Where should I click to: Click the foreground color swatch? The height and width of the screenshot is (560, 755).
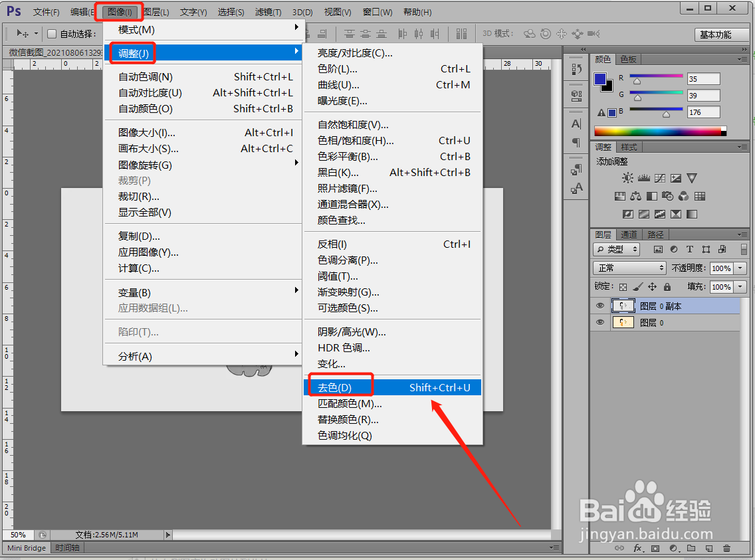coord(600,79)
